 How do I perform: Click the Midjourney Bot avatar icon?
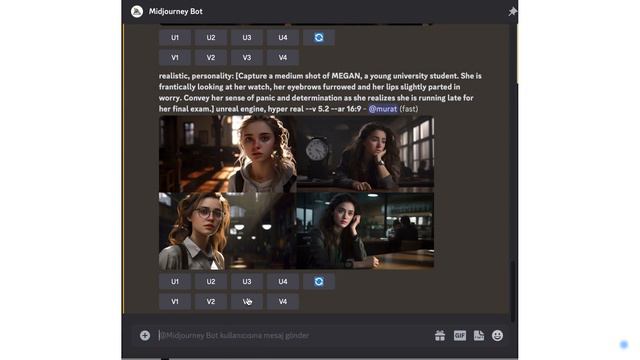[137, 11]
